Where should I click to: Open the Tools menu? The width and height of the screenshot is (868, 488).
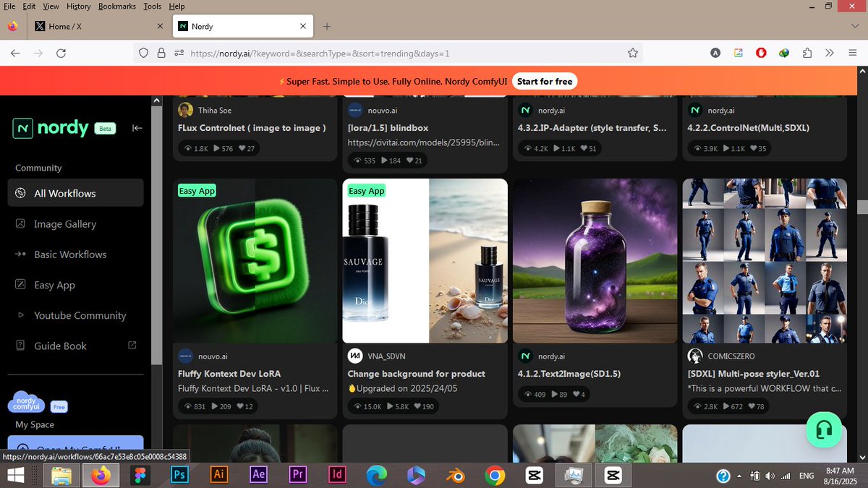click(152, 6)
